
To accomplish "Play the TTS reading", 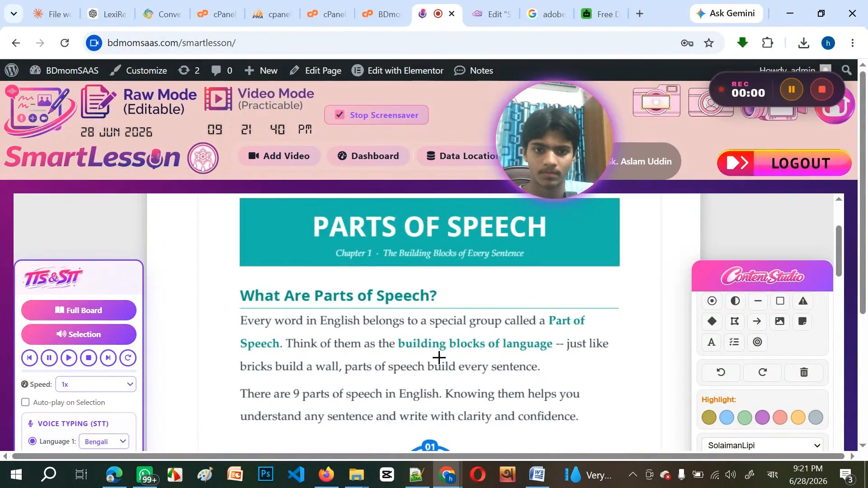I will [x=69, y=358].
